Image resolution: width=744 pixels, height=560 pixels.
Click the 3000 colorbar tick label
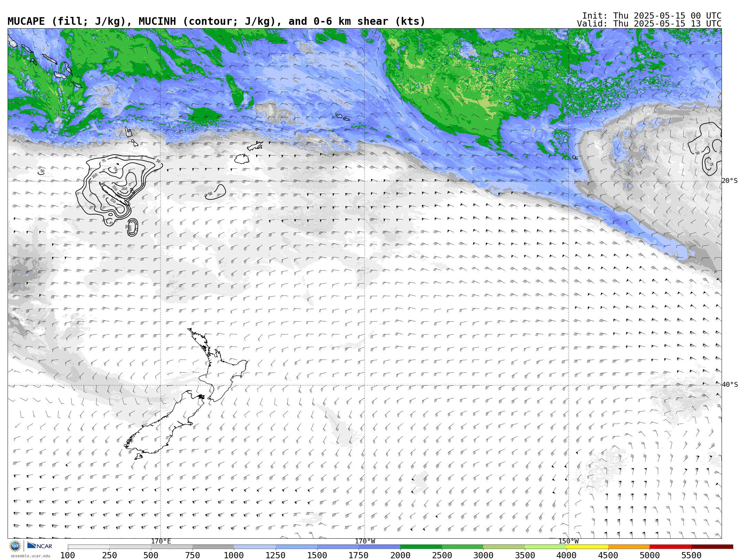tap(483, 555)
